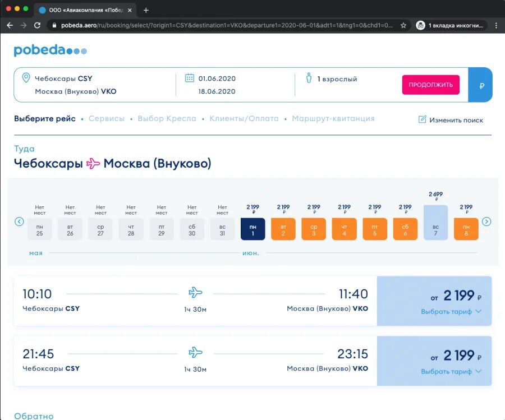Click the 1 взрослый passenger field
This screenshot has width=505, height=420.
337,79
